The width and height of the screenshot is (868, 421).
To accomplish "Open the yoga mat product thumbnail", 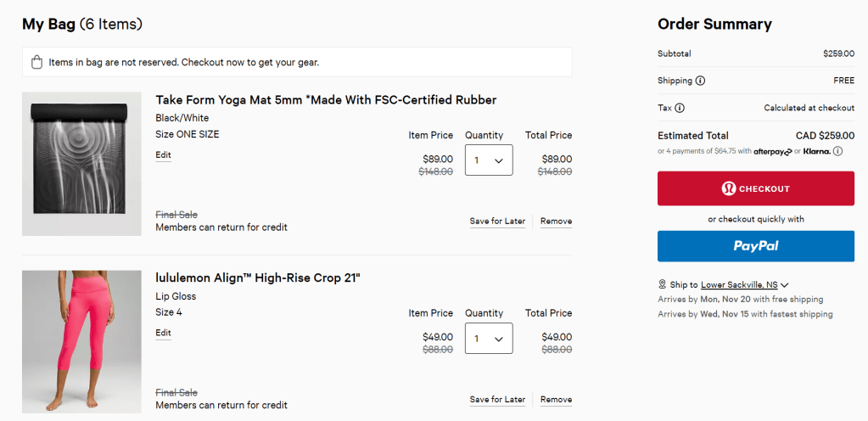I will click(81, 164).
